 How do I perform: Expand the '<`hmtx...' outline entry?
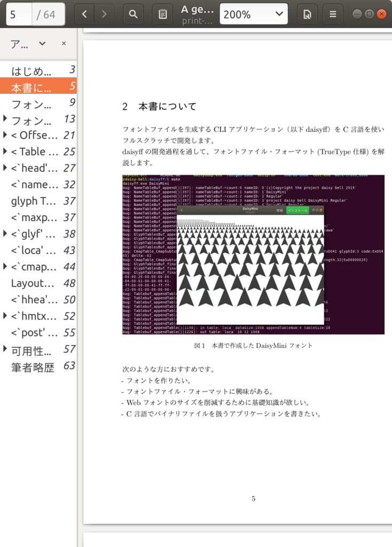5,316
